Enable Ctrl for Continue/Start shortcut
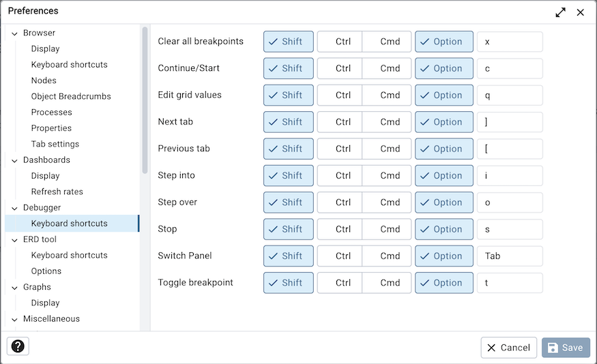 pos(340,68)
